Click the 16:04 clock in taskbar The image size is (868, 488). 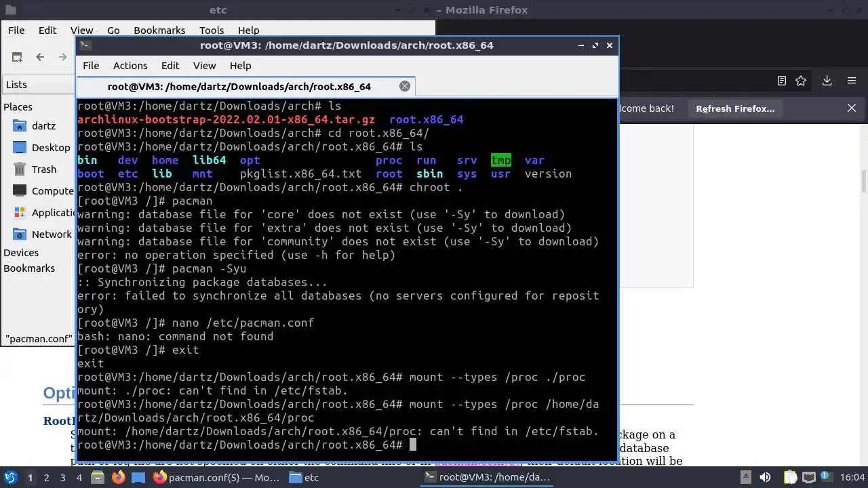coord(852,478)
